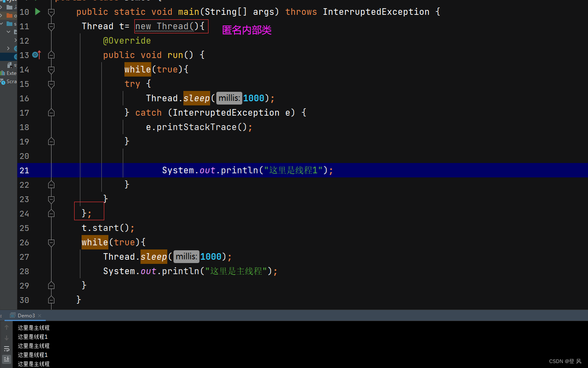Collapse the while loop fold on line 14
The width and height of the screenshot is (588, 368).
point(51,70)
